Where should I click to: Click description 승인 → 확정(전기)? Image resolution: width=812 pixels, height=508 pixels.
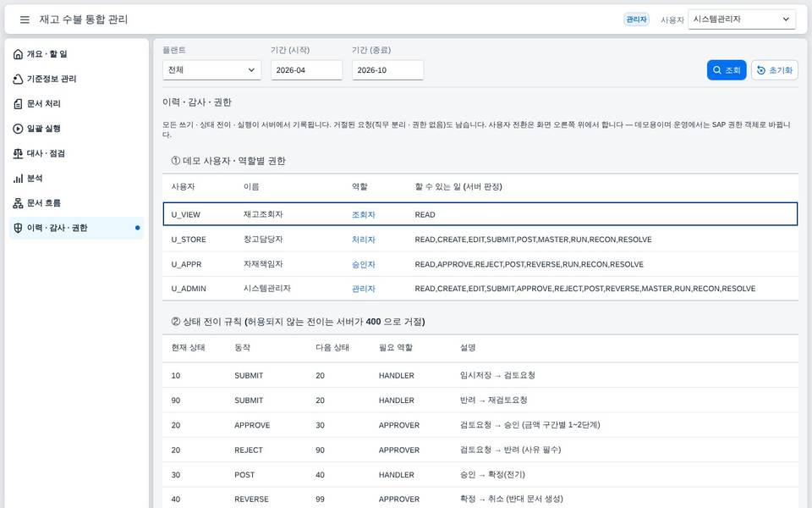pos(492,475)
